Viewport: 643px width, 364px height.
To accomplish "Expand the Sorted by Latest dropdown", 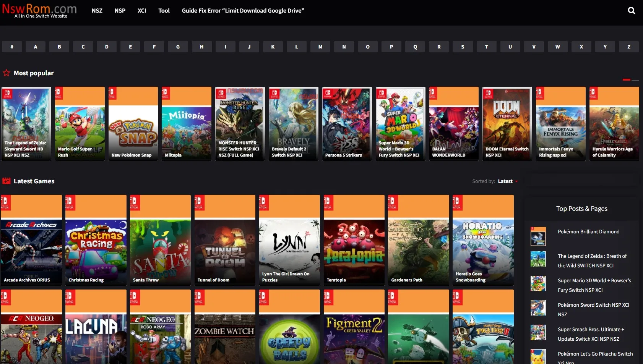I will pos(508,181).
